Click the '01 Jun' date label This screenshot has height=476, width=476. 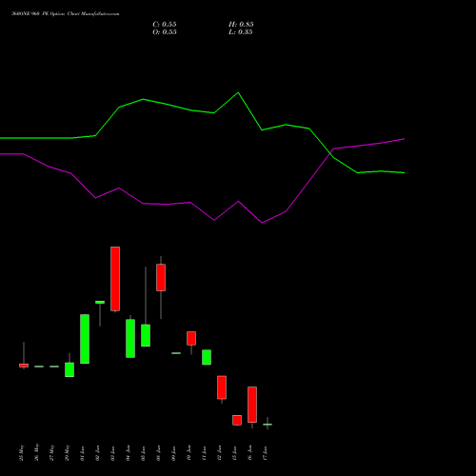click(82, 453)
